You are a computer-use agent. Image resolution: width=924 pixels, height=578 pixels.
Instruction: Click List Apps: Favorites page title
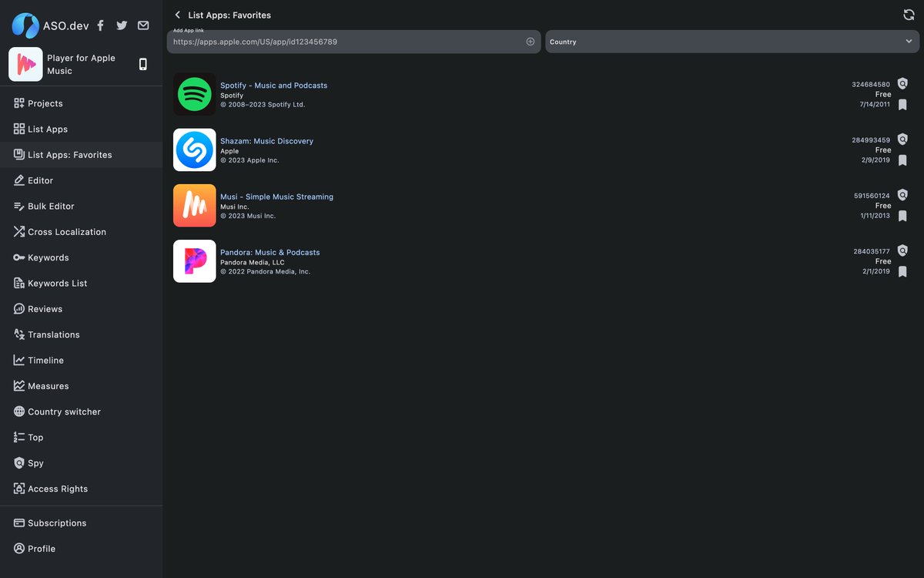coord(229,15)
